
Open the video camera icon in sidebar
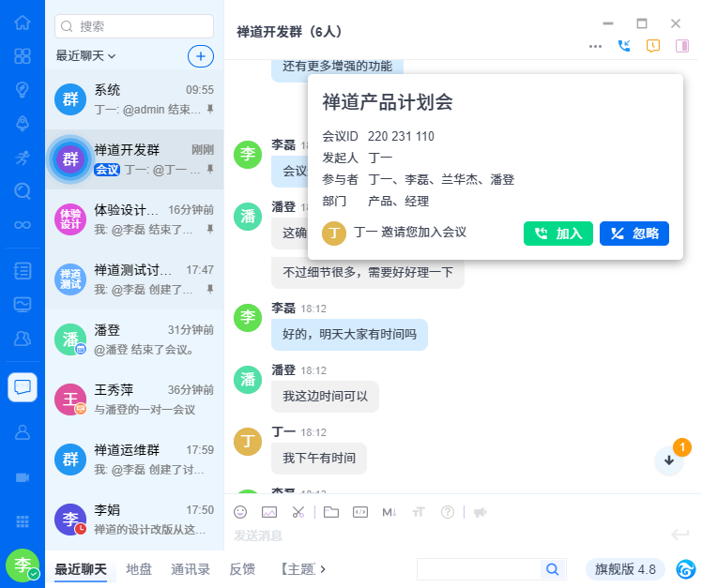[23, 477]
